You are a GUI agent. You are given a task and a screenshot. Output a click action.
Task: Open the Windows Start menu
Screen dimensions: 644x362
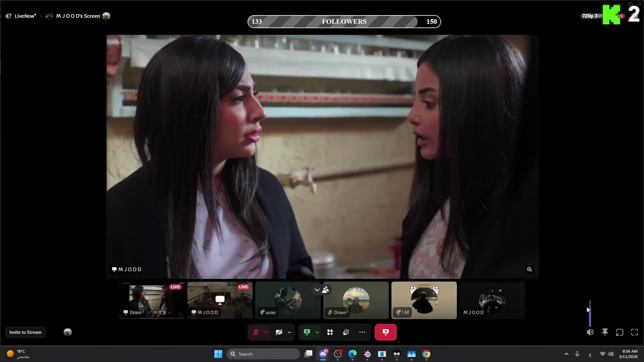218,354
